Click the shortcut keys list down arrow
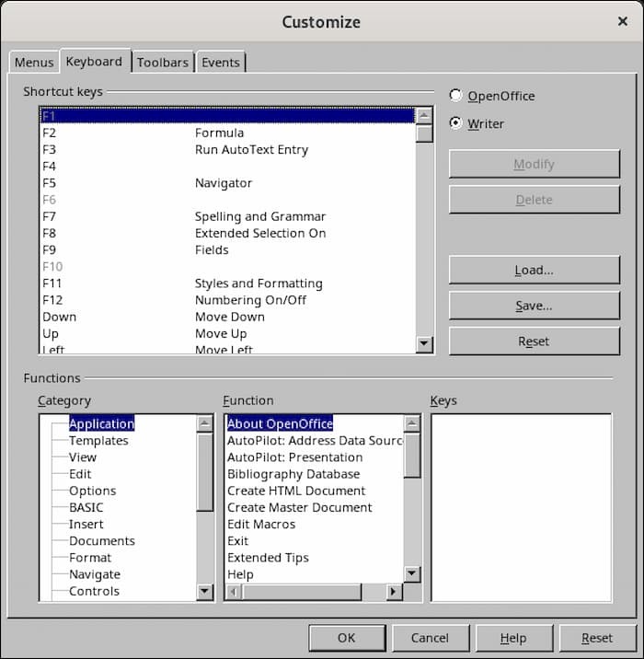 (x=424, y=344)
